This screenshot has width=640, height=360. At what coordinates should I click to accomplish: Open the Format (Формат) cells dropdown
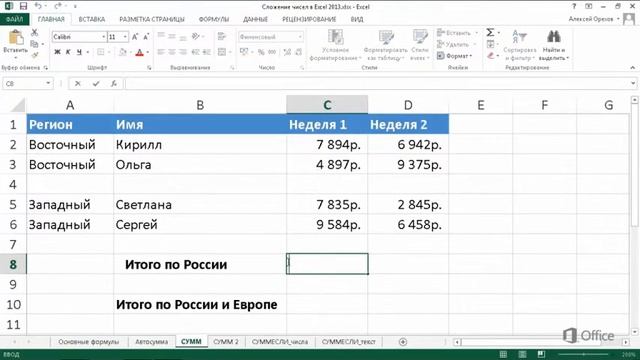coord(454,56)
